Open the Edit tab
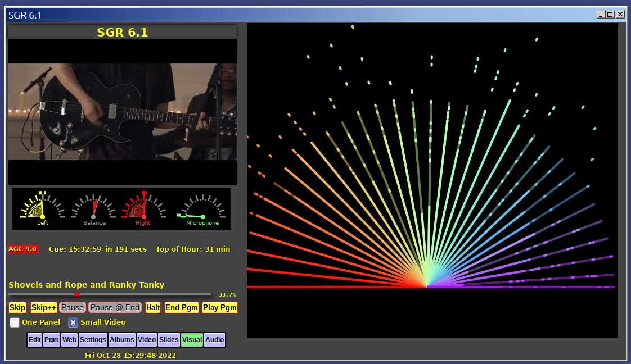 [x=35, y=339]
